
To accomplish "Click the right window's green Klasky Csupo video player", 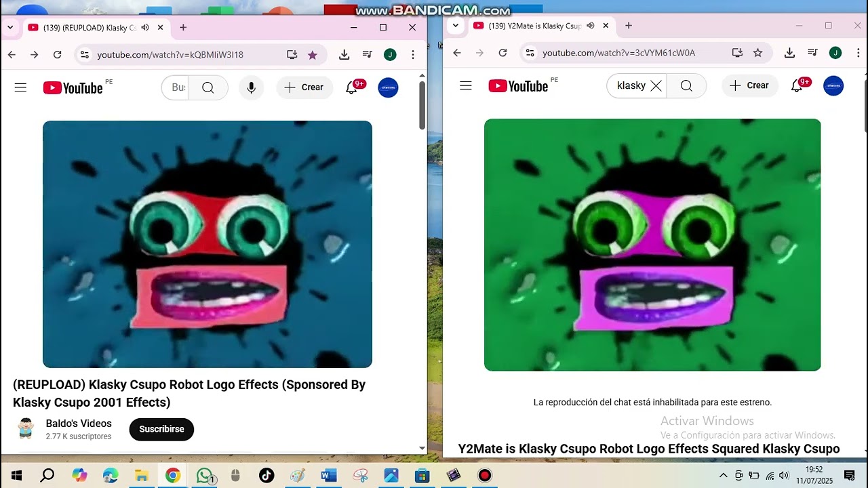I will tap(652, 245).
